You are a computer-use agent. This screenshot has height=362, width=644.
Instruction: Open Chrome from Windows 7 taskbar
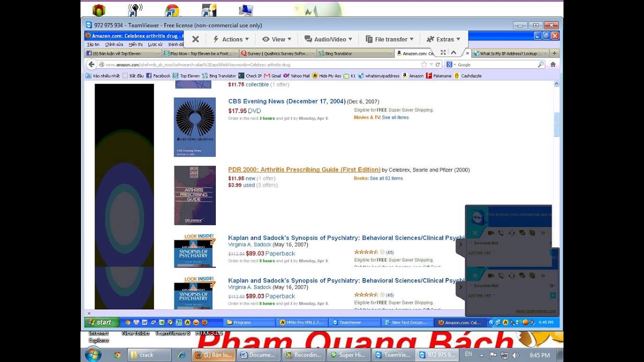coord(117,354)
